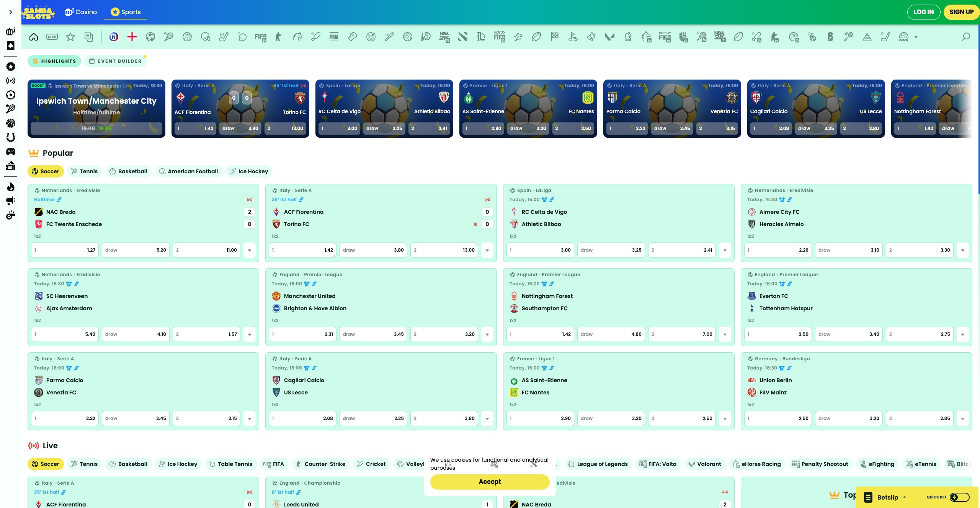The height and width of the screenshot is (508, 980).
Task: Select the MMA sport icon
Action: (334, 37)
